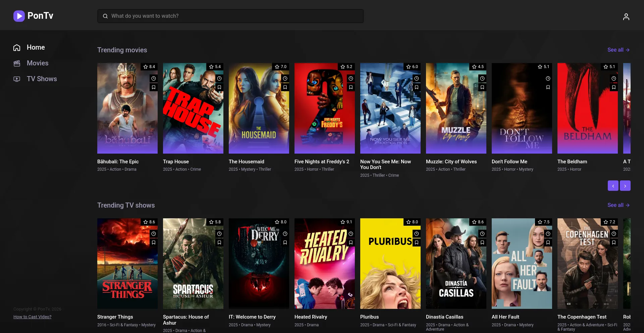Add Pluribus to watch later
The width and height of the screenshot is (644, 333).
coord(417,234)
